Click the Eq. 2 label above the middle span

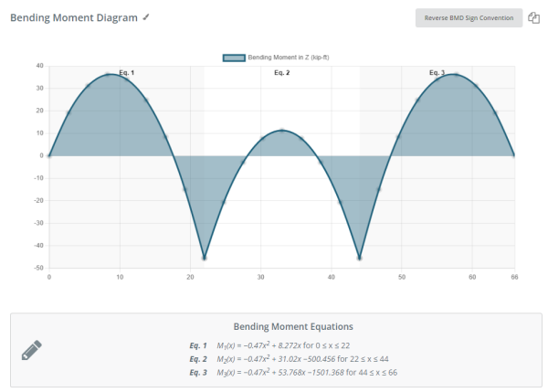click(x=281, y=72)
